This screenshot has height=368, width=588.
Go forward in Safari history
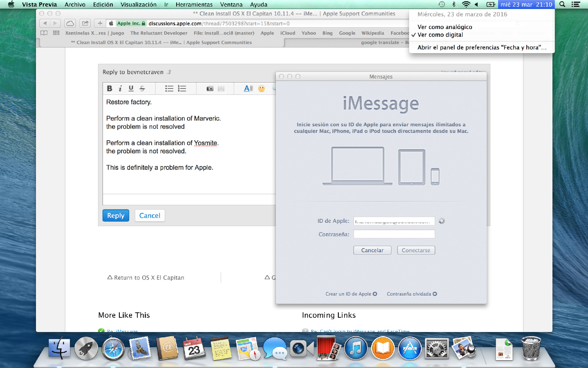coord(55,23)
